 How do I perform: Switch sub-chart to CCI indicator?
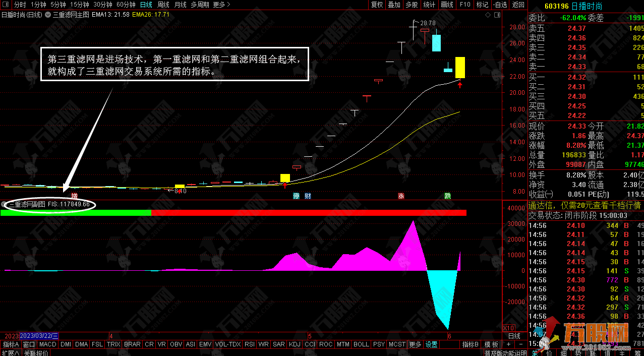coord(310,344)
